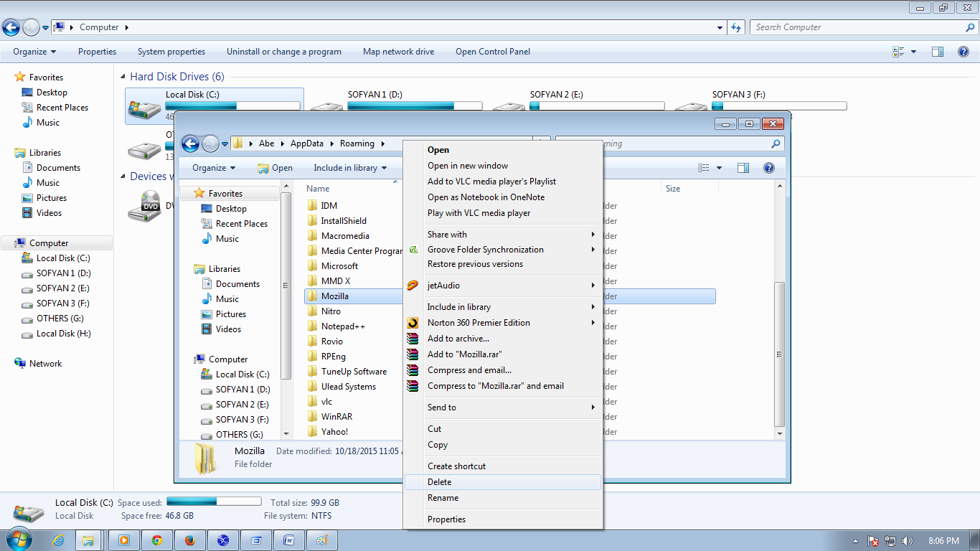Launch Firefox from the taskbar
This screenshot has width=980, height=551.
pyautogui.click(x=190, y=540)
